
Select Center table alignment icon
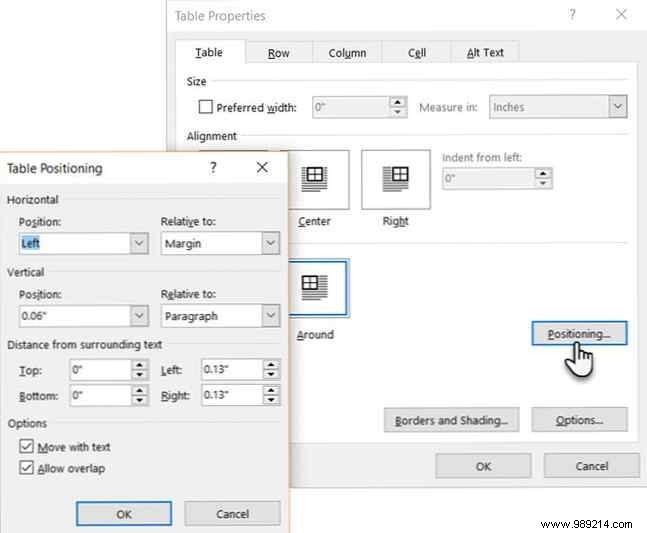pyautogui.click(x=318, y=179)
